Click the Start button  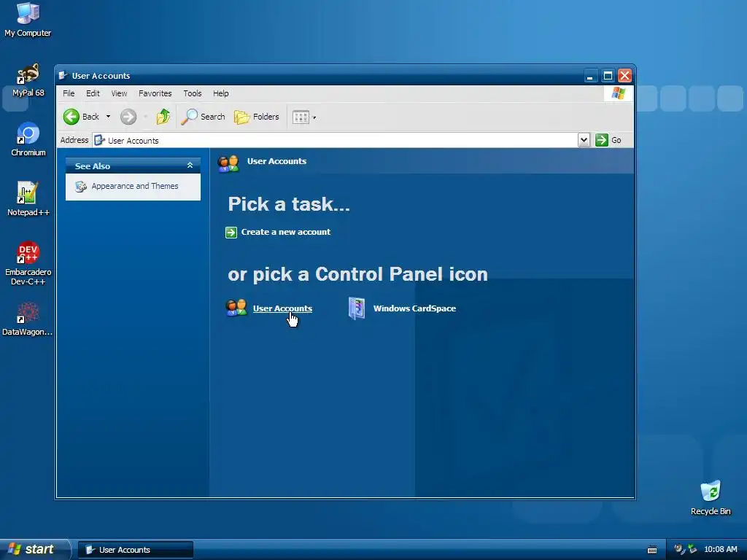(x=34, y=549)
